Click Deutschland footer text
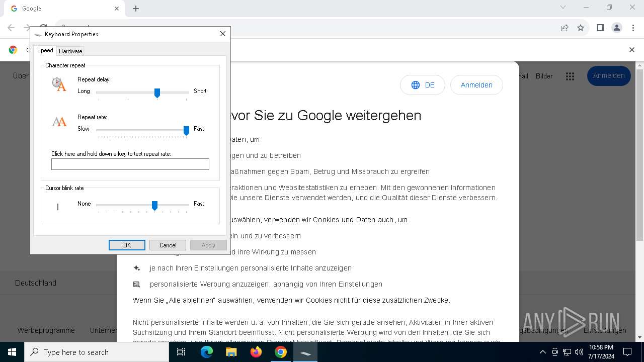644x362 pixels. pyautogui.click(x=36, y=283)
